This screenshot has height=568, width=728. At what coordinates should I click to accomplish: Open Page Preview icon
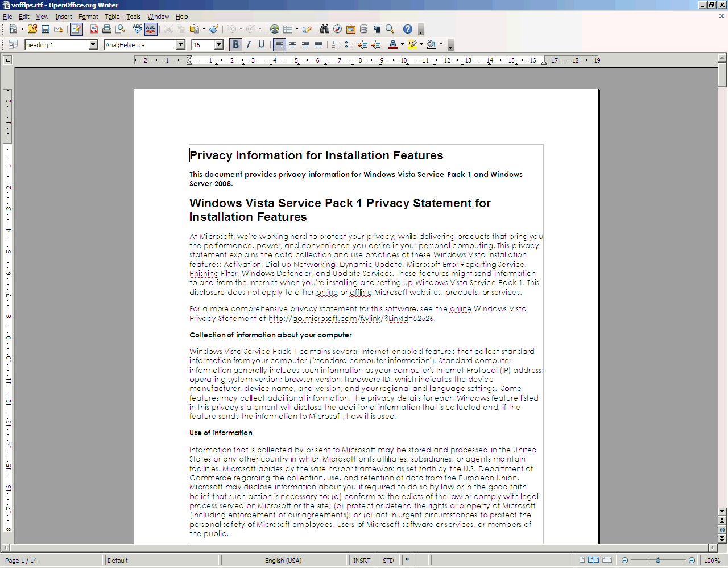pos(120,29)
